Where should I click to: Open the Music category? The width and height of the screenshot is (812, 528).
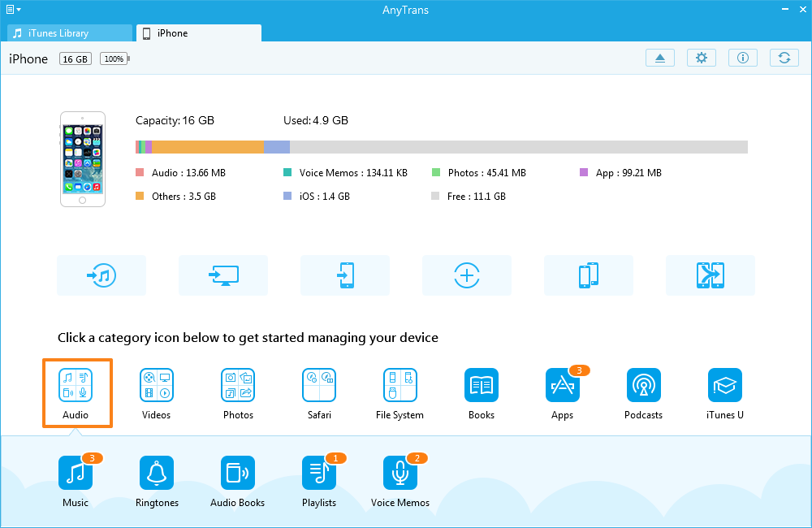point(76,473)
